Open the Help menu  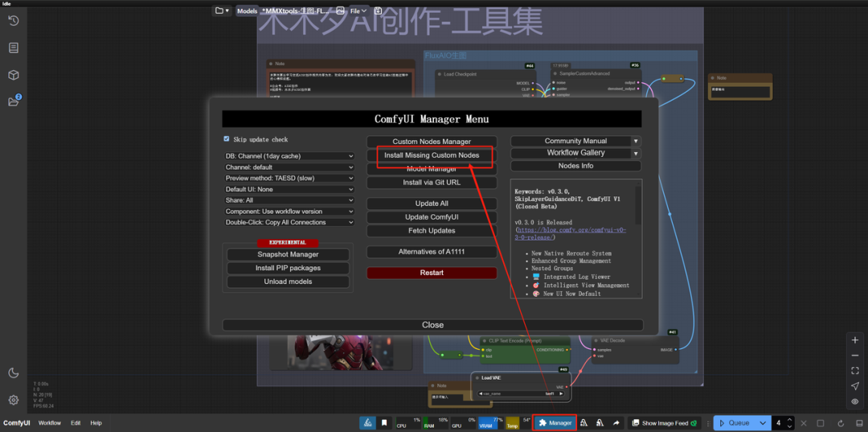pyautogui.click(x=96, y=422)
